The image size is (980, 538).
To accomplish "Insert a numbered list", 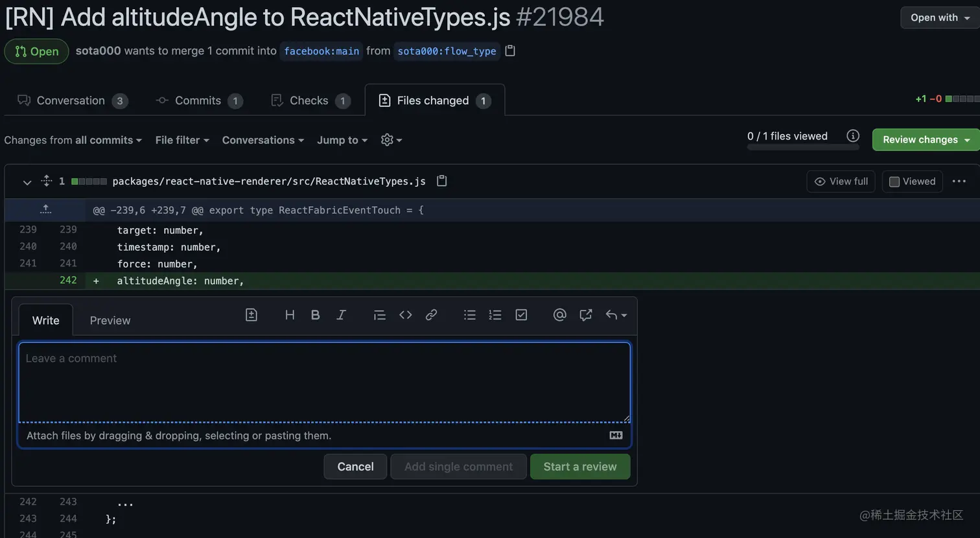I will [495, 315].
